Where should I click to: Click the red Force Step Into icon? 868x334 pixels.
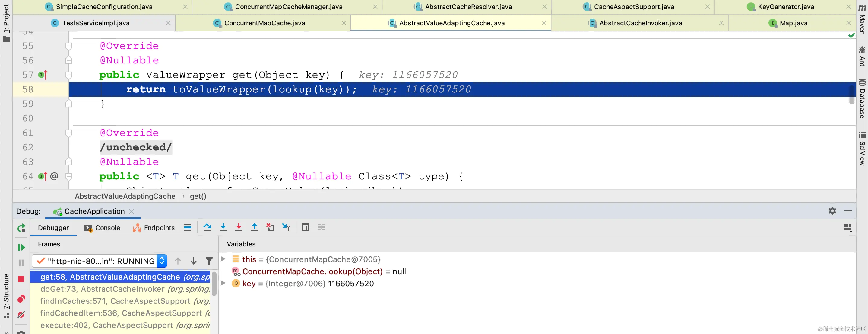coord(239,227)
